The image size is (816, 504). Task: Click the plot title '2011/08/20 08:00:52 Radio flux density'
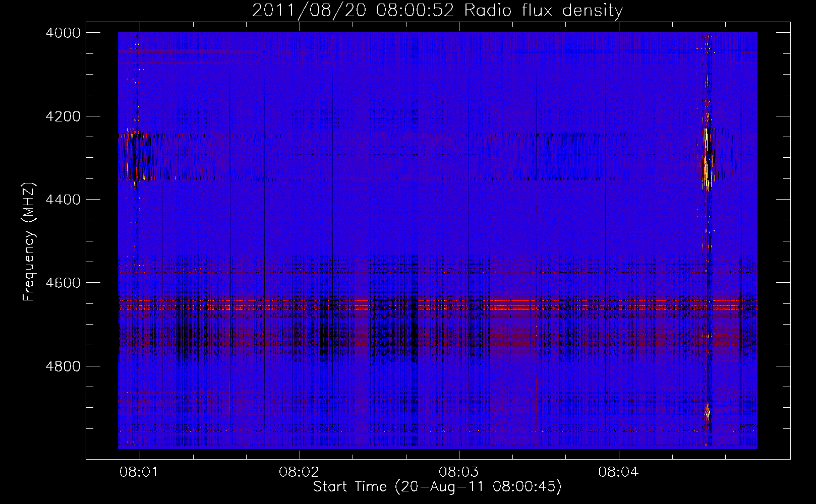[x=437, y=11]
